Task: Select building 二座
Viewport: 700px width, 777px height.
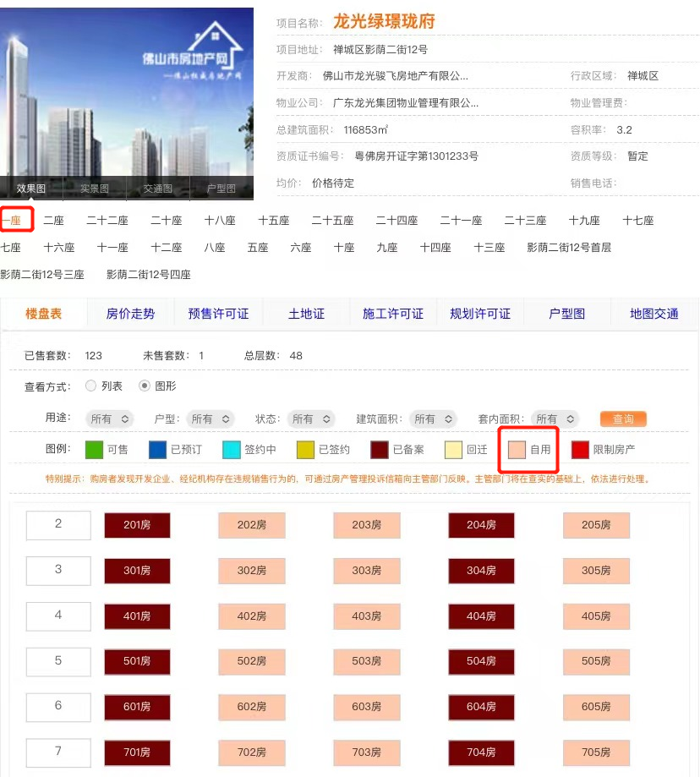Action: click(x=53, y=221)
